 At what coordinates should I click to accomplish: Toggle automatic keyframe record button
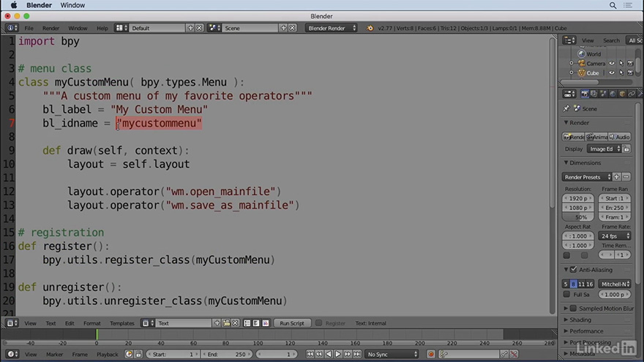[430, 354]
